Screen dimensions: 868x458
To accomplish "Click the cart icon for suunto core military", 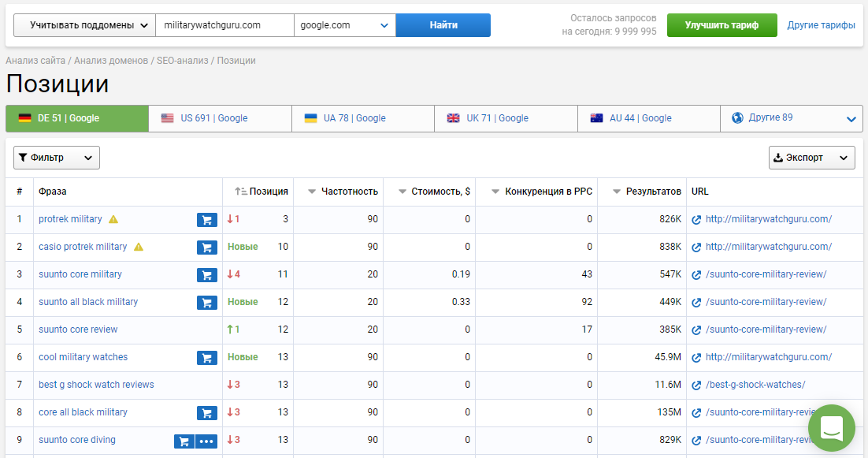I will (207, 274).
